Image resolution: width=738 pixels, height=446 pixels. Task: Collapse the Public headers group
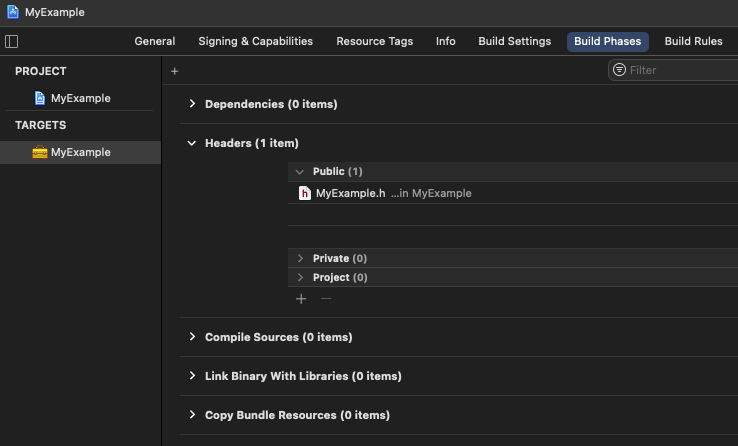[300, 172]
